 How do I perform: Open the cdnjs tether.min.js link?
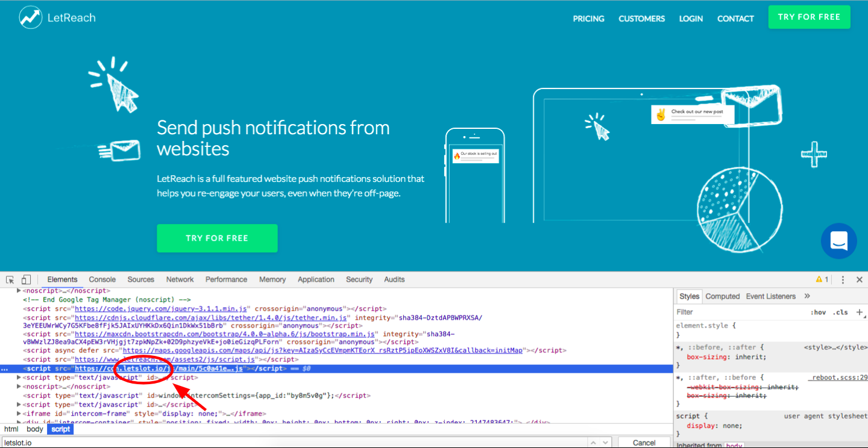[211, 317]
